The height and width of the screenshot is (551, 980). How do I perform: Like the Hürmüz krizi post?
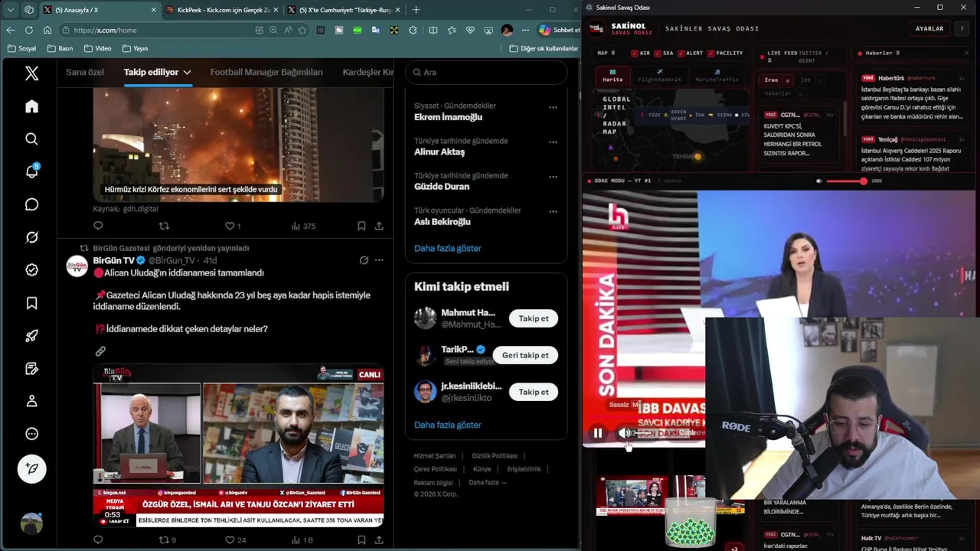pyautogui.click(x=233, y=226)
